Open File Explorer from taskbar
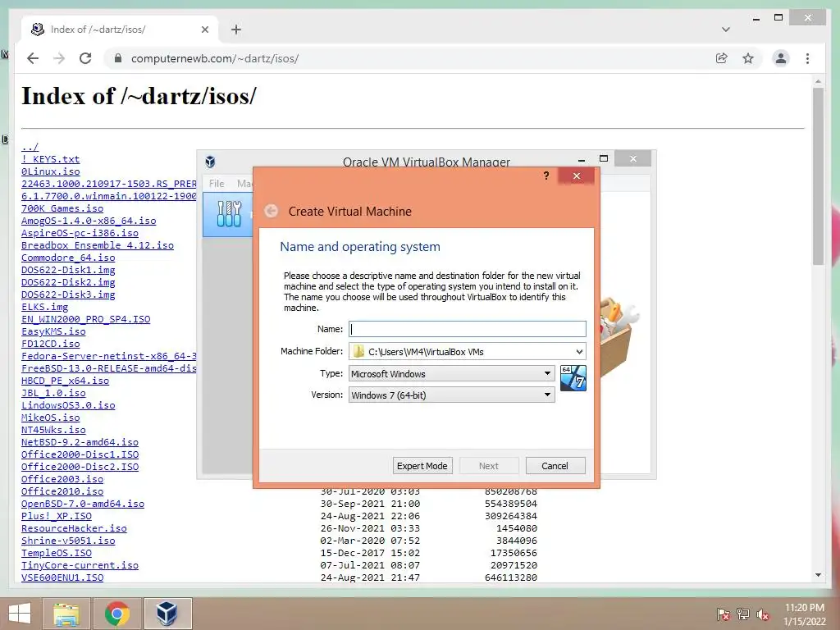Viewport: 840px width, 630px height. (x=66, y=614)
